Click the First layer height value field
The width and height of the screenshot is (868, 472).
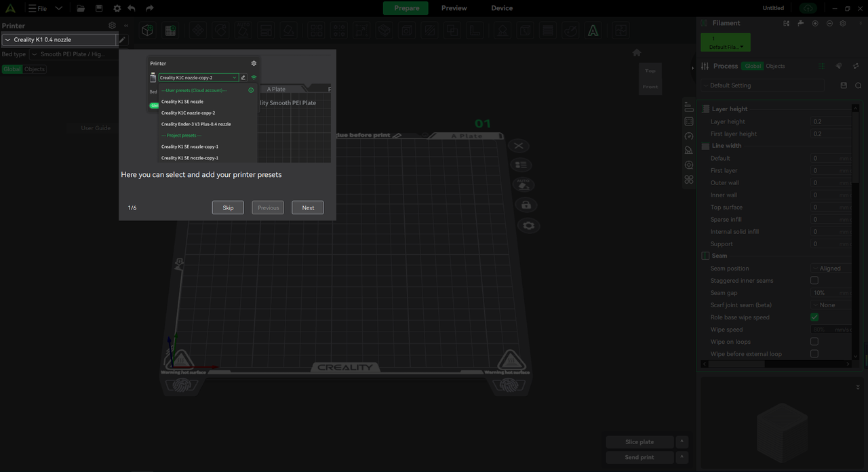831,134
